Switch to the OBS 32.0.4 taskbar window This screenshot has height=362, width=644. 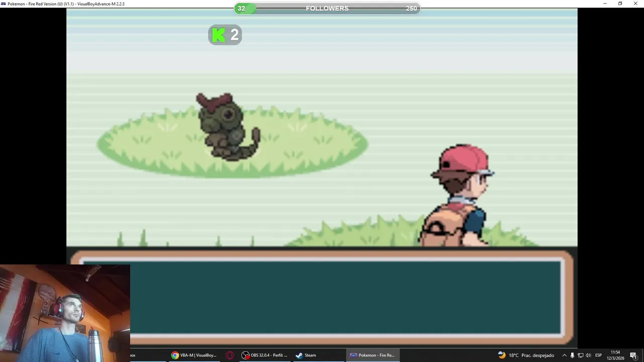pyautogui.click(x=265, y=355)
